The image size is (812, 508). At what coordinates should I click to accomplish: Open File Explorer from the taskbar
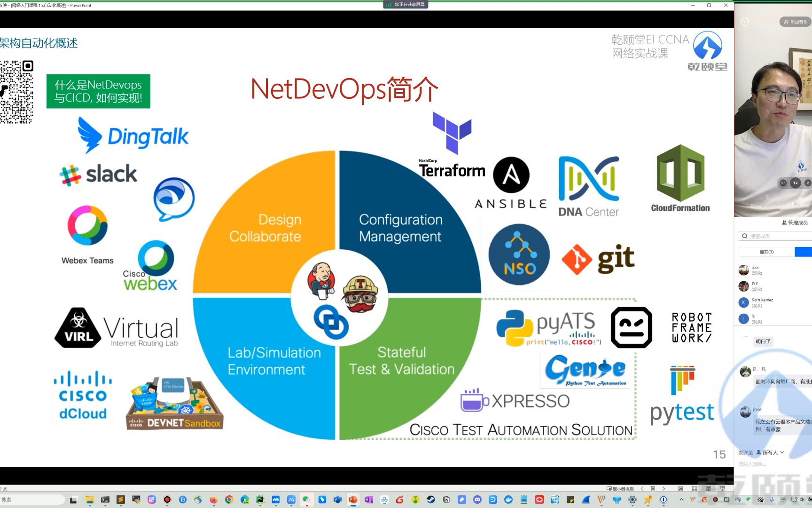coord(89,500)
